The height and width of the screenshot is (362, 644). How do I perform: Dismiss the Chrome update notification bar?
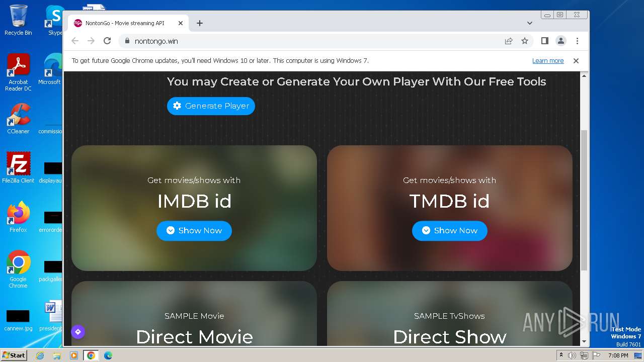click(576, 61)
